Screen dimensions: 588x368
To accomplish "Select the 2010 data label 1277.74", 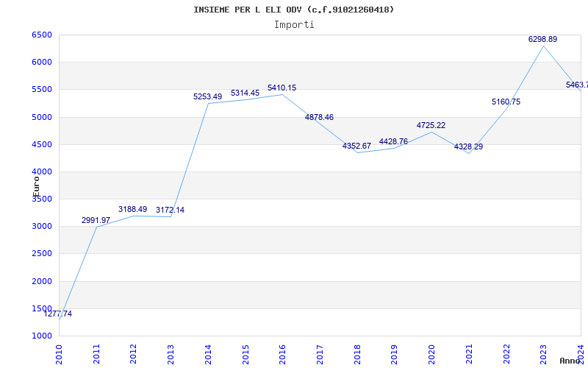I will pyautogui.click(x=58, y=314).
